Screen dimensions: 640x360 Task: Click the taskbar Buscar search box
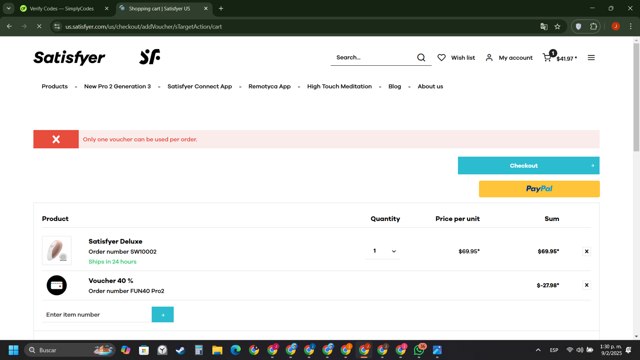[x=69, y=350]
